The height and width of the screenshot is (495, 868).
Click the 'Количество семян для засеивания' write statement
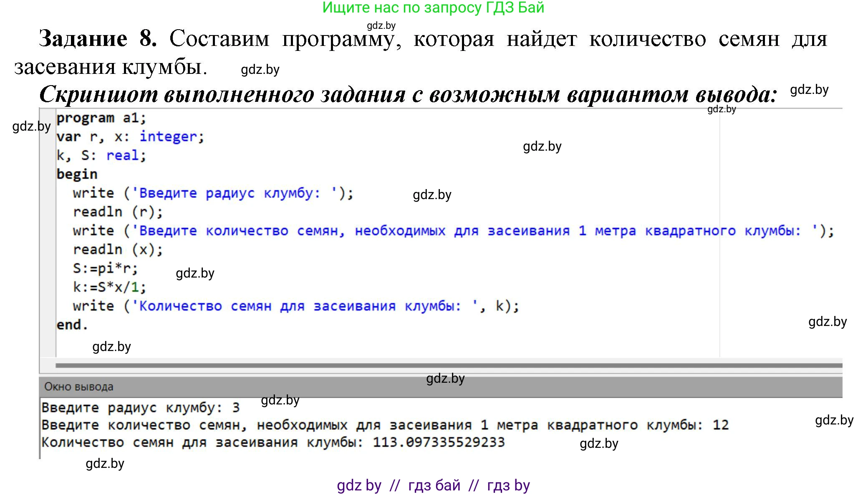coord(295,306)
